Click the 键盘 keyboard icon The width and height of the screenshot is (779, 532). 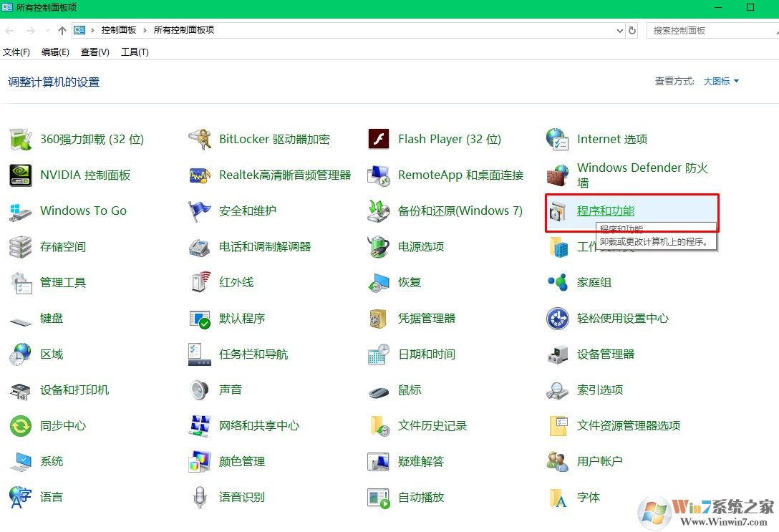21,321
